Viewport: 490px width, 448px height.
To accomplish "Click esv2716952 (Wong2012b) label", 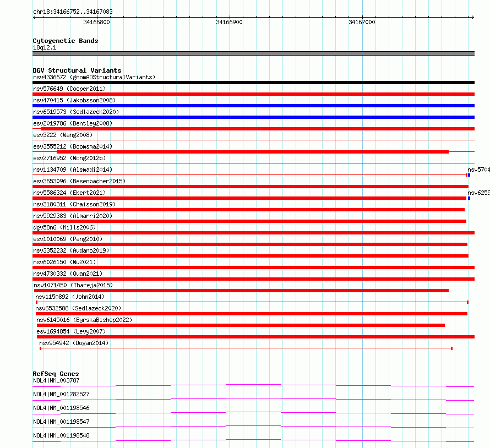I will coord(69,158).
